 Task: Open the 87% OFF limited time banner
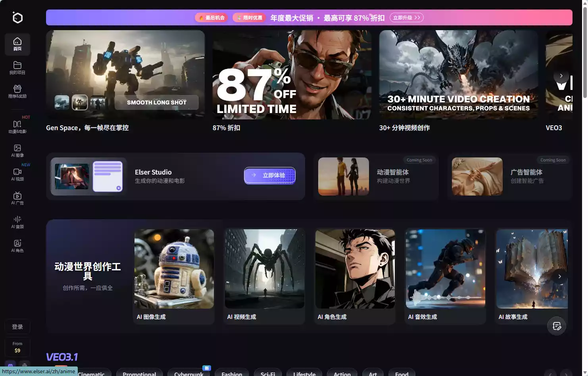pyautogui.click(x=292, y=75)
